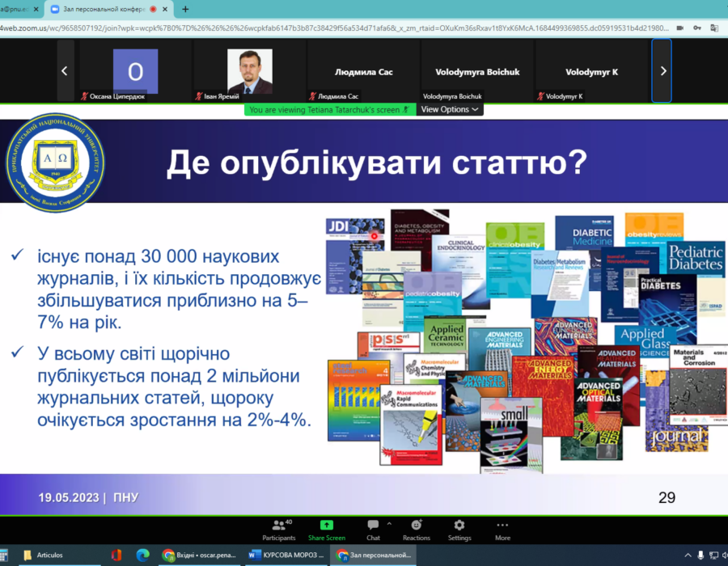Open a new browser tab
Image resolution: width=728 pixels, height=566 pixels.
point(185,9)
